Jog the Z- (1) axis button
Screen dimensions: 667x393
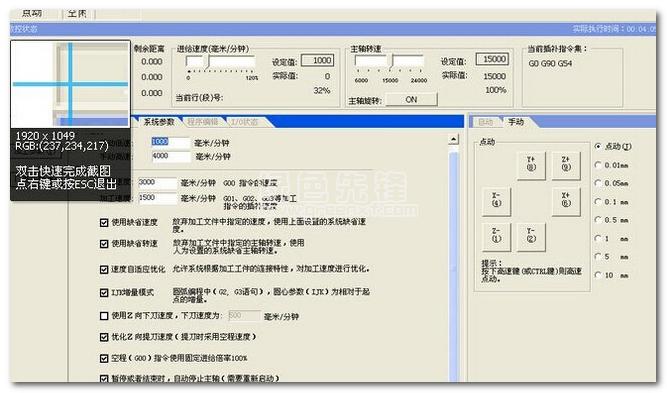point(496,236)
